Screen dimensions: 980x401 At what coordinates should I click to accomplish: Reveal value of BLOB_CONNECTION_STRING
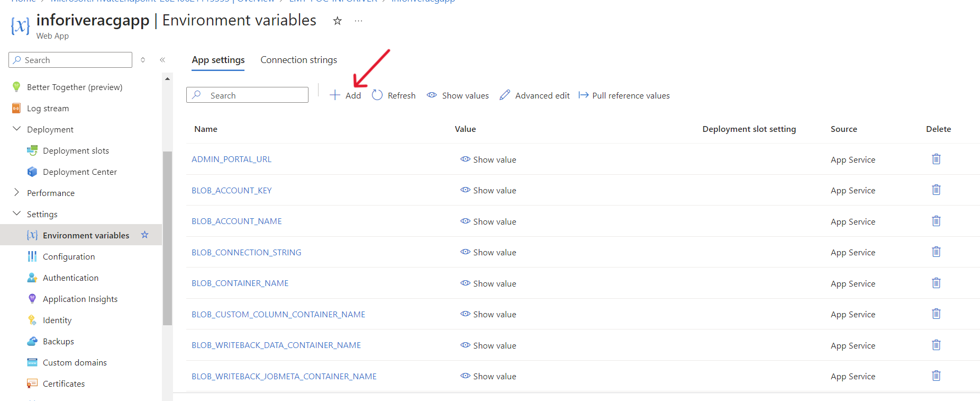(x=488, y=253)
